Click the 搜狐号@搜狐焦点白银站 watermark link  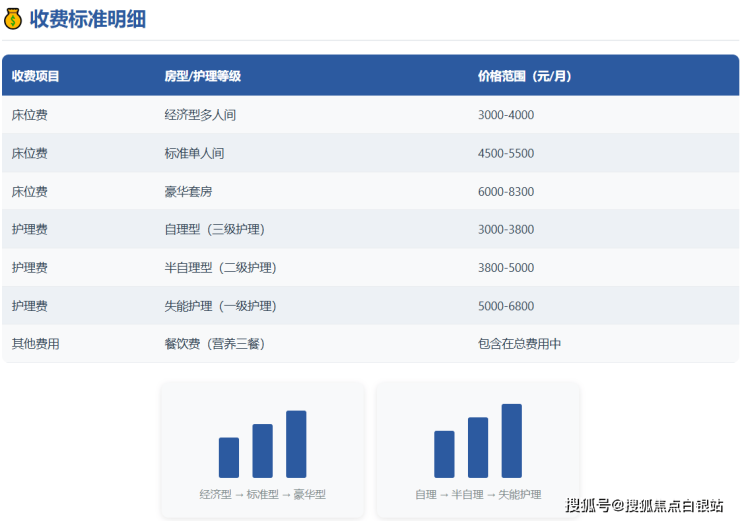point(644,505)
